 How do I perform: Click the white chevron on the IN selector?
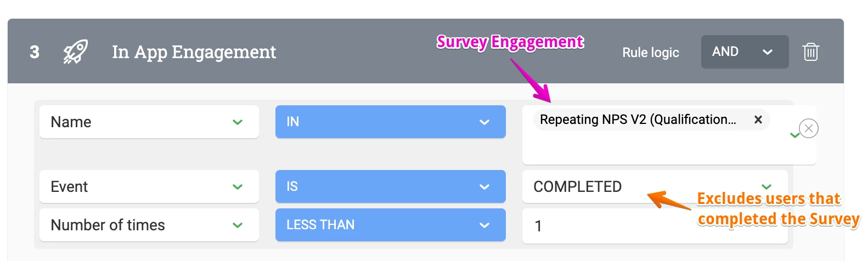pyautogui.click(x=484, y=122)
